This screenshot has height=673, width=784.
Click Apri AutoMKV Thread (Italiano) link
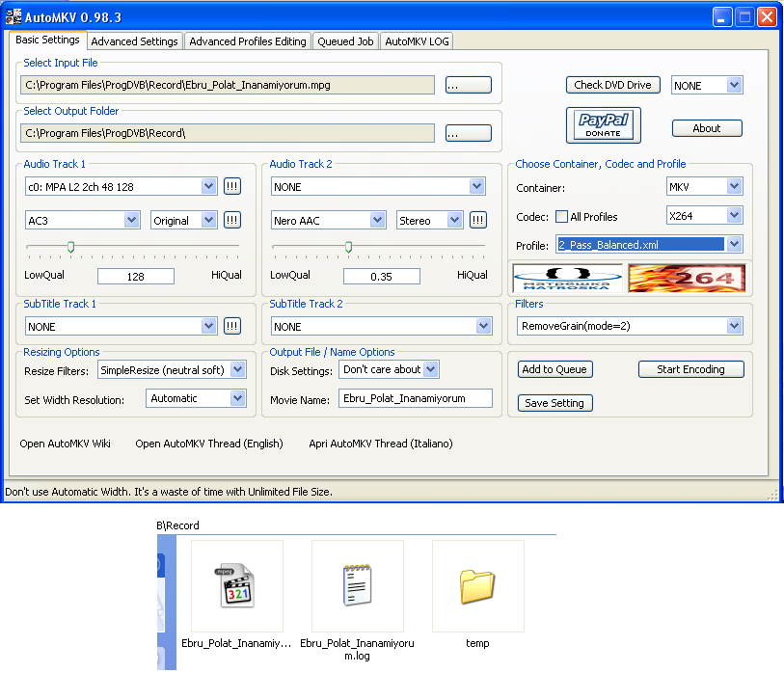(381, 444)
